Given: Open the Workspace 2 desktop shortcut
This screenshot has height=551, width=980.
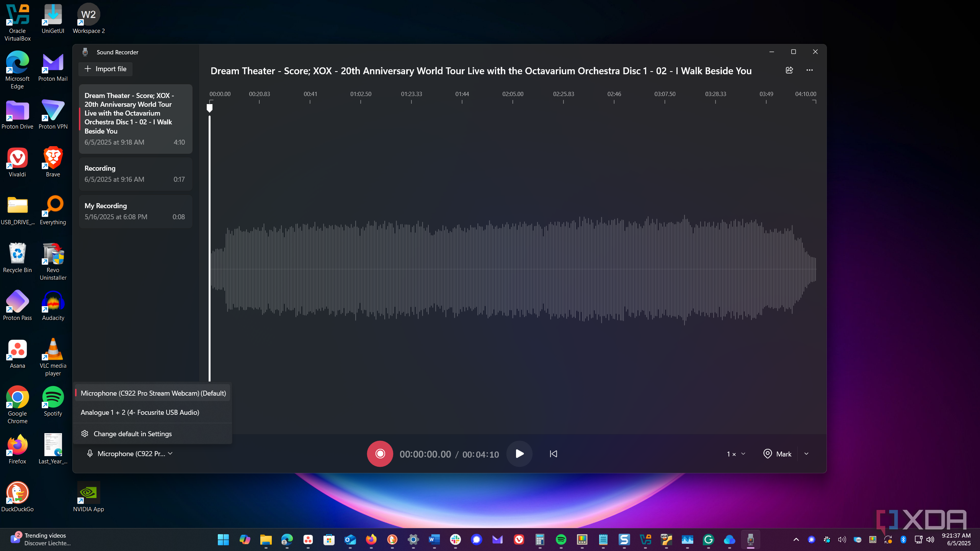Looking at the screenshot, I should click(x=88, y=18).
